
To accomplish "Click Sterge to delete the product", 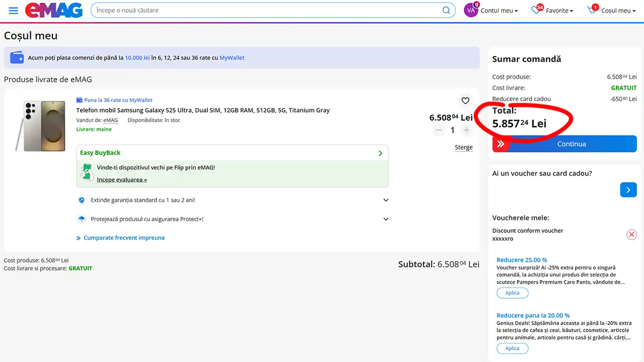I will 463,147.
